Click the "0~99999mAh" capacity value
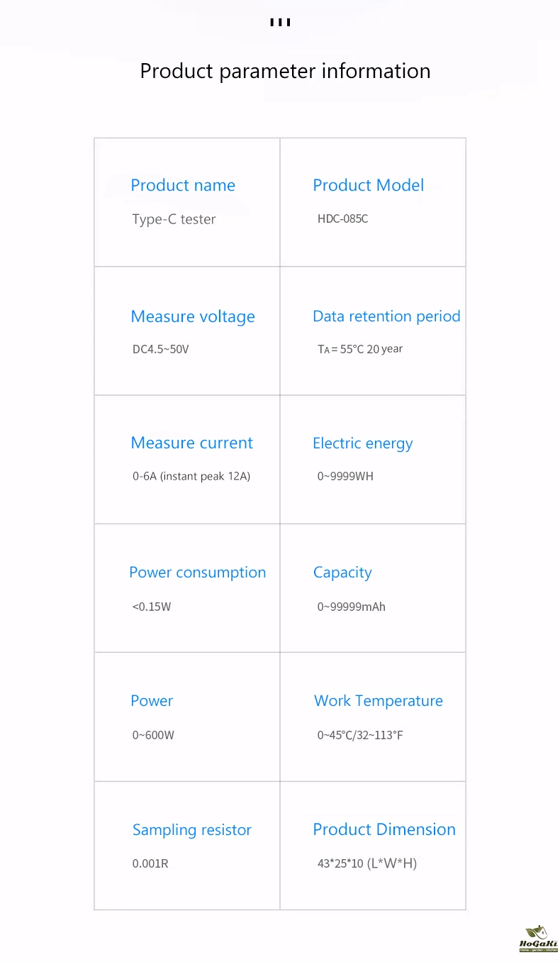 (x=352, y=607)
